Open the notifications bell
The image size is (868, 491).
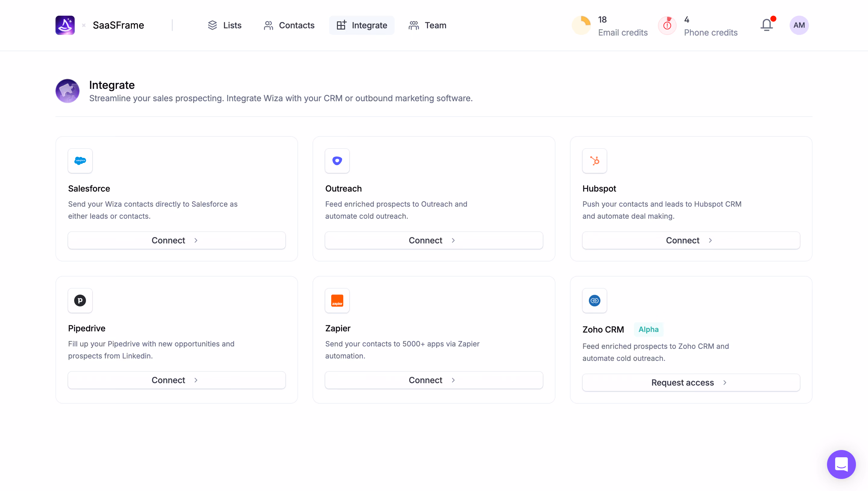click(x=767, y=25)
